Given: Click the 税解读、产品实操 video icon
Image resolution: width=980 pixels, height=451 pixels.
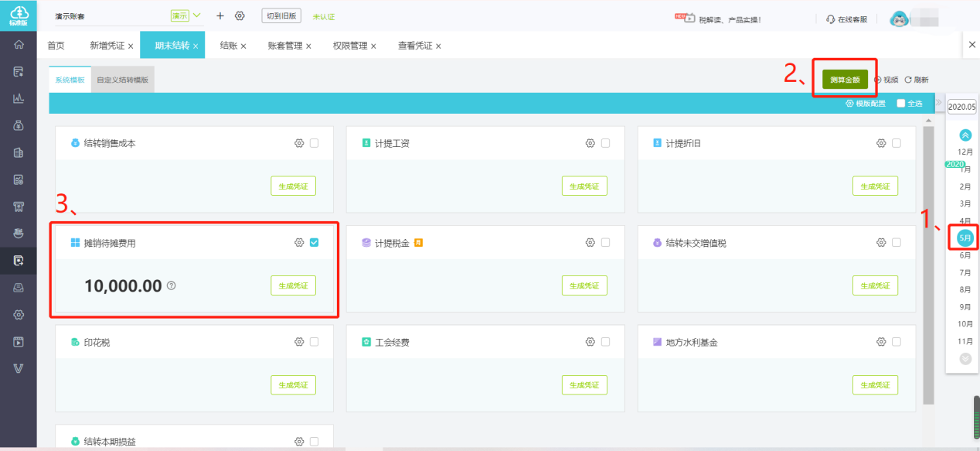Looking at the screenshot, I should [690, 17].
